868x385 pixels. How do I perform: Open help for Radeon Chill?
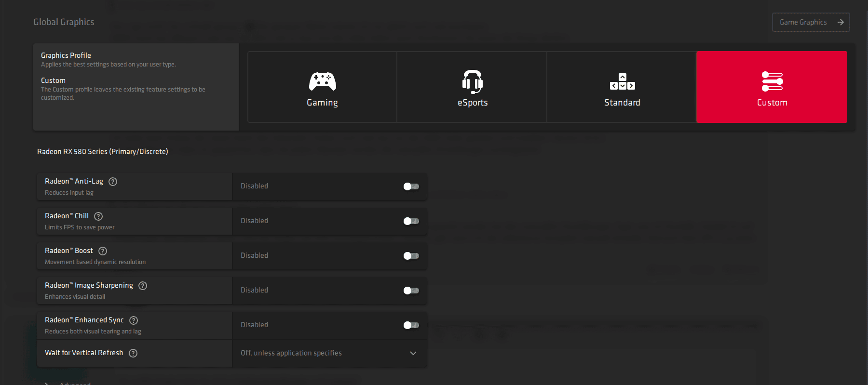pyautogui.click(x=98, y=216)
